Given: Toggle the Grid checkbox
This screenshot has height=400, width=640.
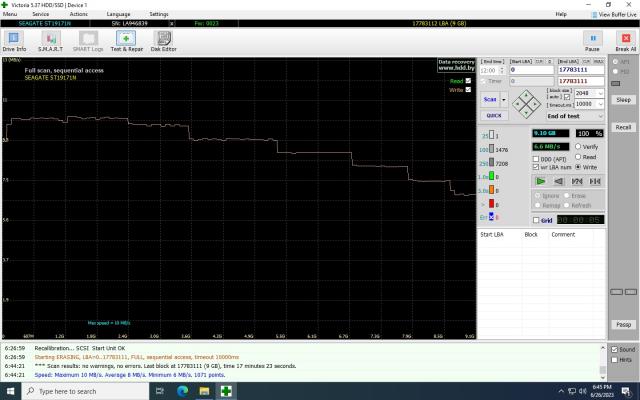Looking at the screenshot, I should (x=536, y=220).
